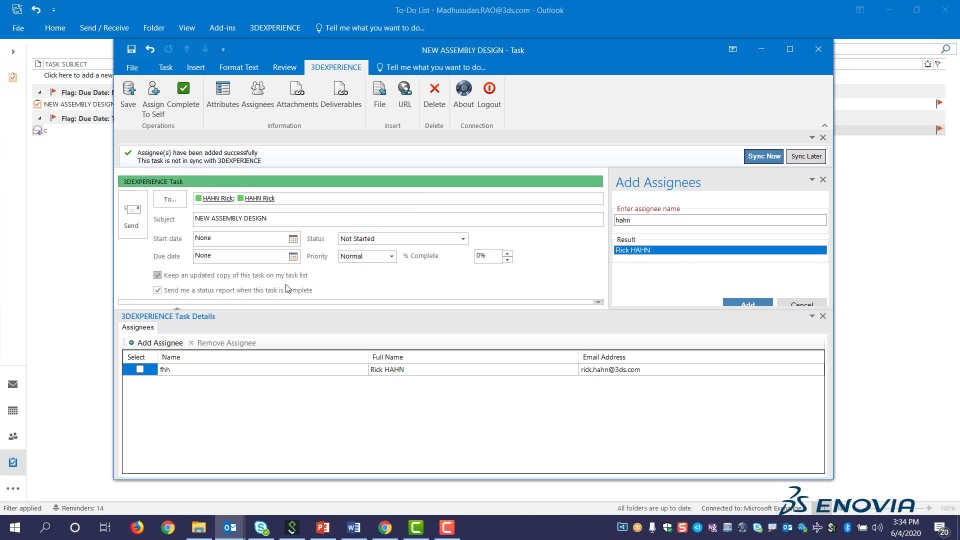This screenshot has height=540, width=960.
Task: Open the Deliverables ribbon icon
Action: [x=341, y=90]
